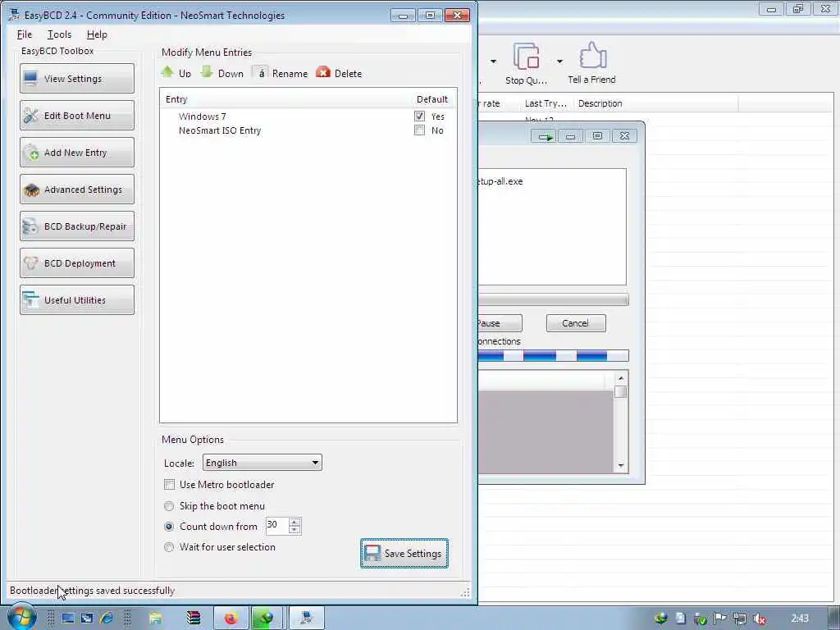
Task: Switch to Firefox taskbar button
Action: click(x=231, y=619)
